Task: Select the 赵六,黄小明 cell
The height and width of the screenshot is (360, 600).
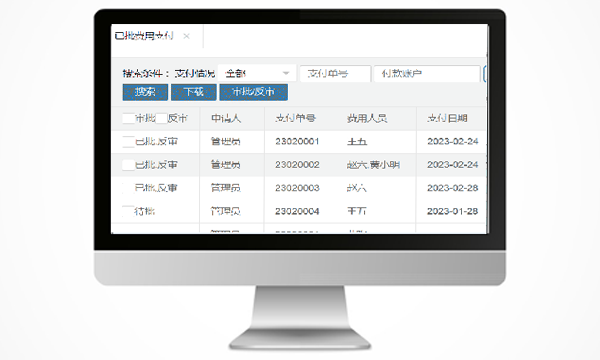Action: click(373, 165)
